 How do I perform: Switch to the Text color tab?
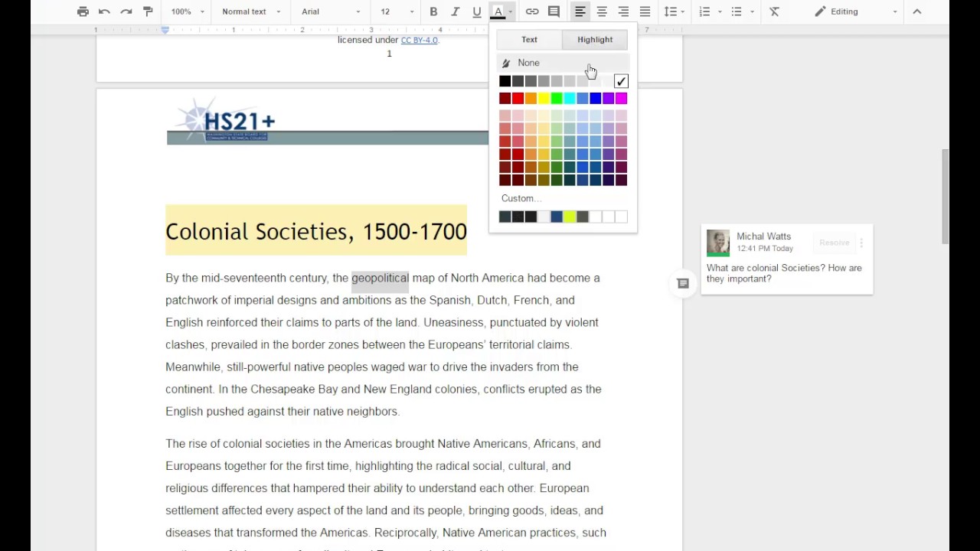529,40
